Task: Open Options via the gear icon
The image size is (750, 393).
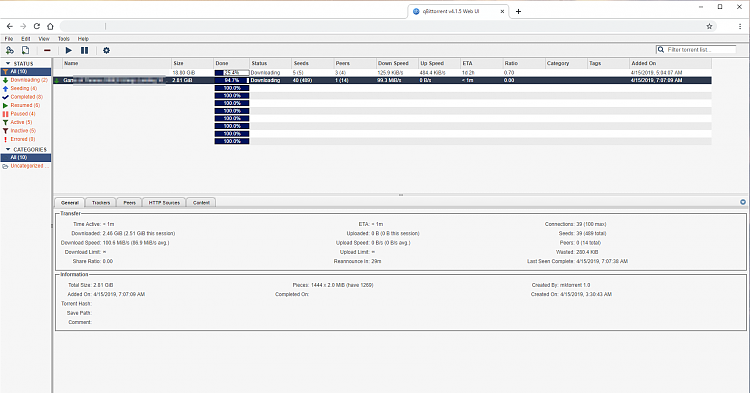Action: (106, 50)
